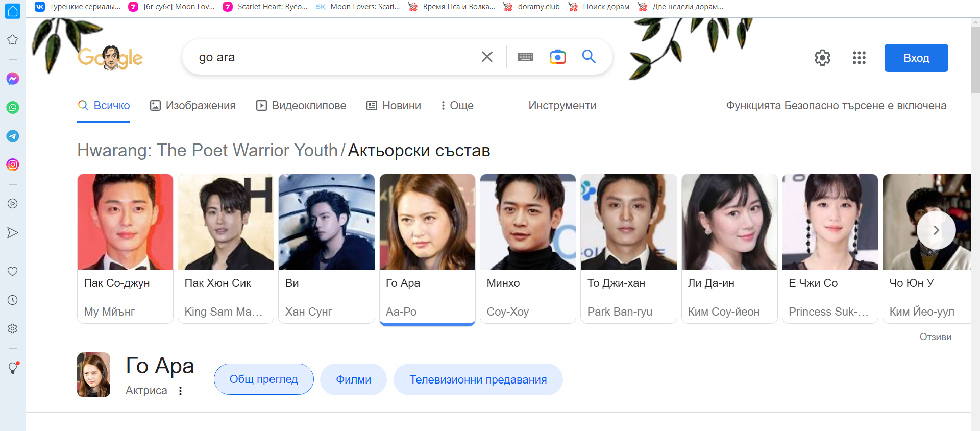Select the Е Чжи Со cast card
Screen dimensions: 980x431
tap(830, 249)
